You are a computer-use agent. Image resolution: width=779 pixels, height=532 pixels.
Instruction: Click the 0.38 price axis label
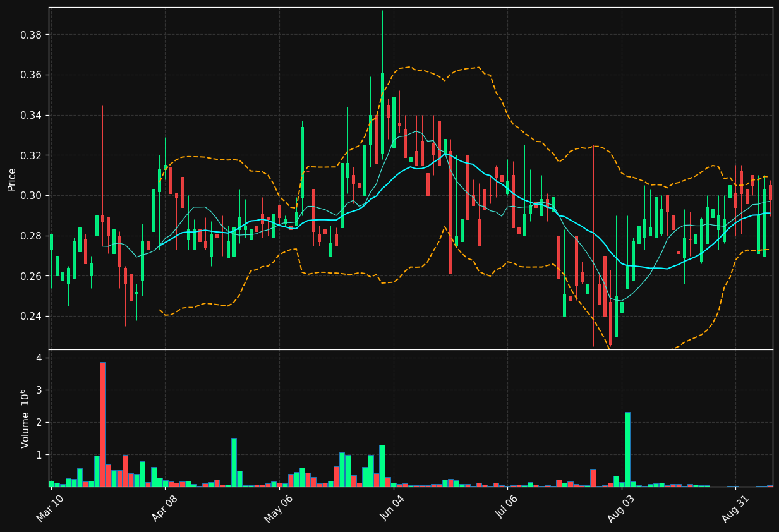tap(32, 35)
